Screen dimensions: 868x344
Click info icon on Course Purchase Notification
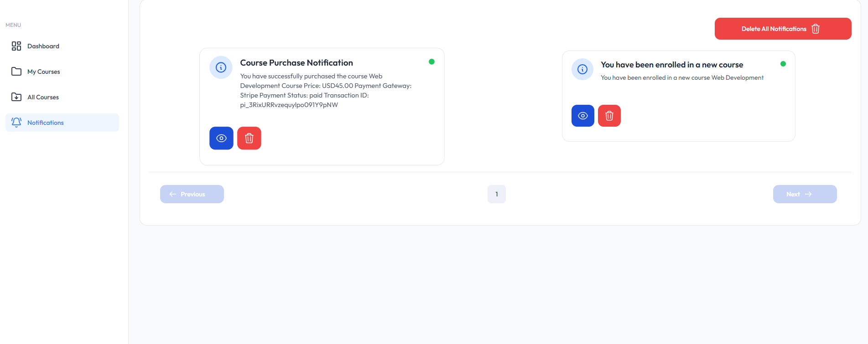click(221, 67)
